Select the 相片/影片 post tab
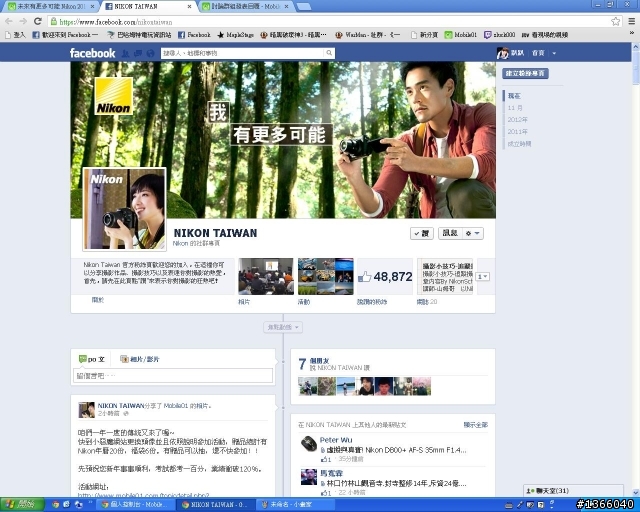 coord(140,359)
